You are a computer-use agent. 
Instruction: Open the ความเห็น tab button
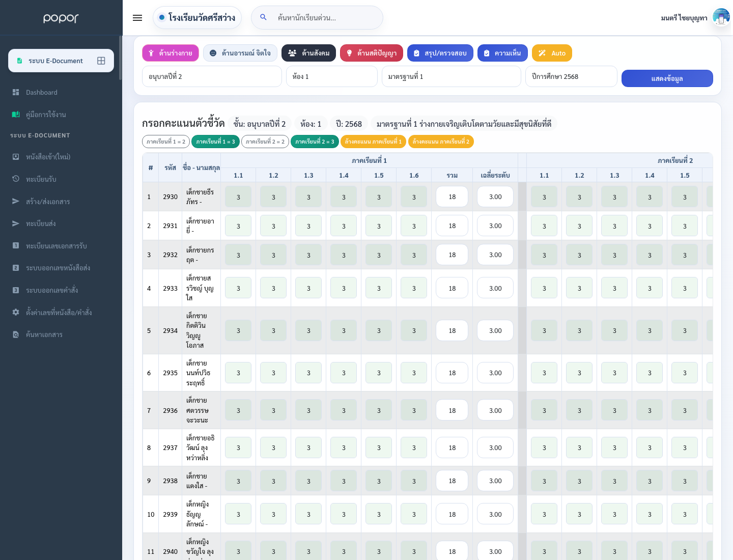coord(502,53)
